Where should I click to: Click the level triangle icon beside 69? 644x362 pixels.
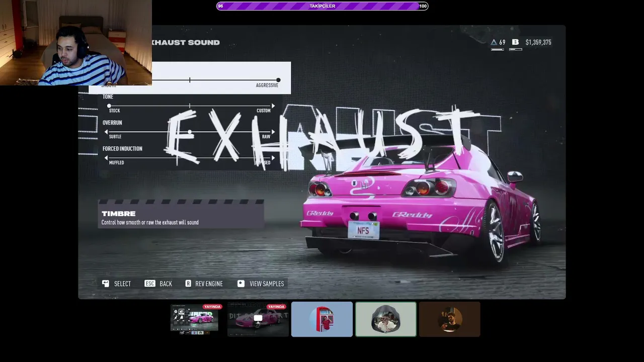(494, 42)
